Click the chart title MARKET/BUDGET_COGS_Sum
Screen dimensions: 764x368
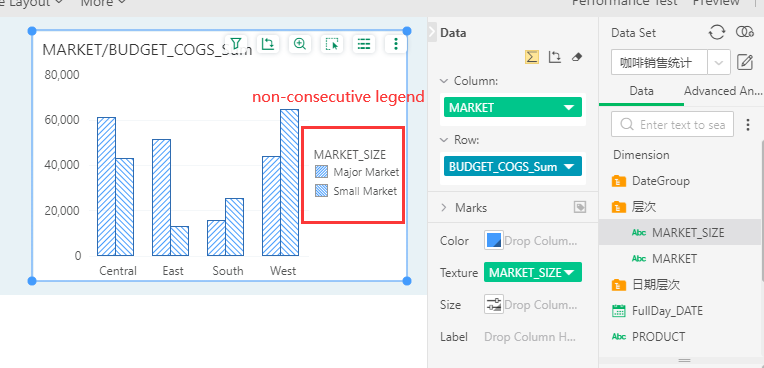tap(147, 49)
